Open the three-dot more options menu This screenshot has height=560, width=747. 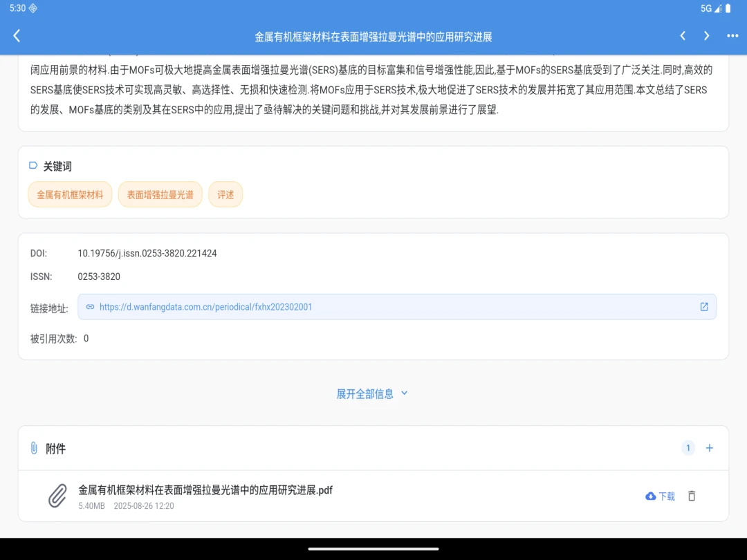[x=732, y=36]
